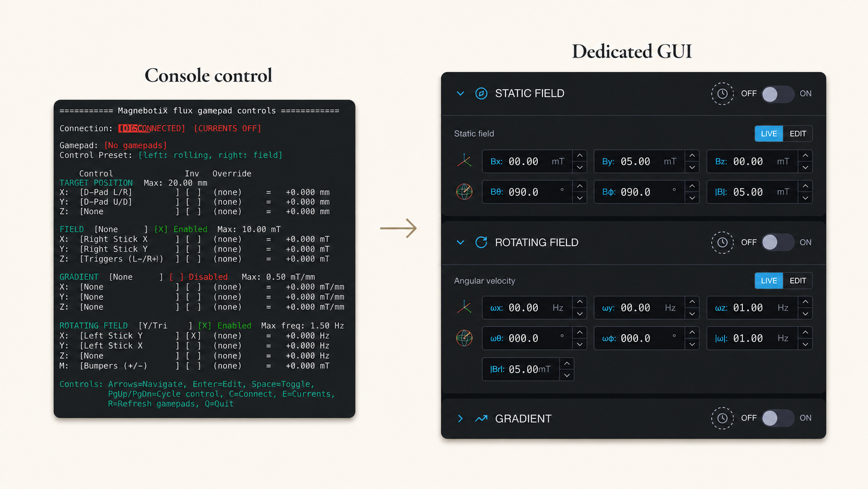The width and height of the screenshot is (868, 489).
Task: Click the Max: 0.50 mT/mm value
Action: click(278, 277)
